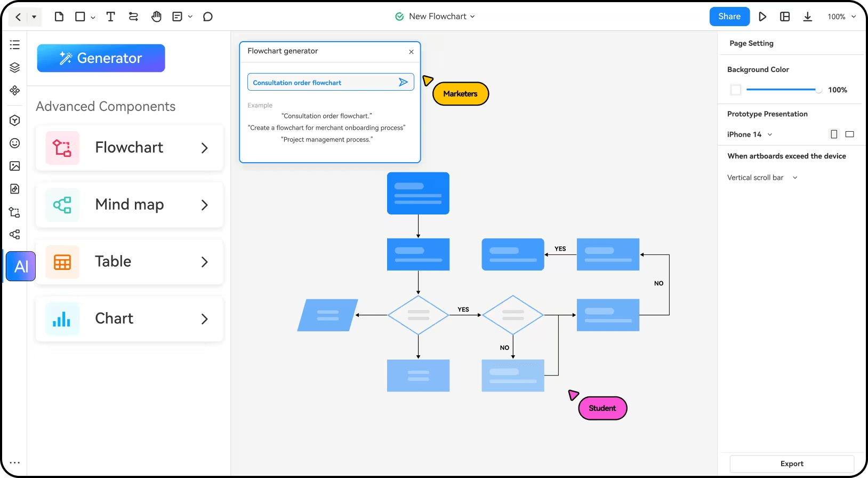Select portrait orientation icon
This screenshot has height=478, width=868.
[834, 134]
